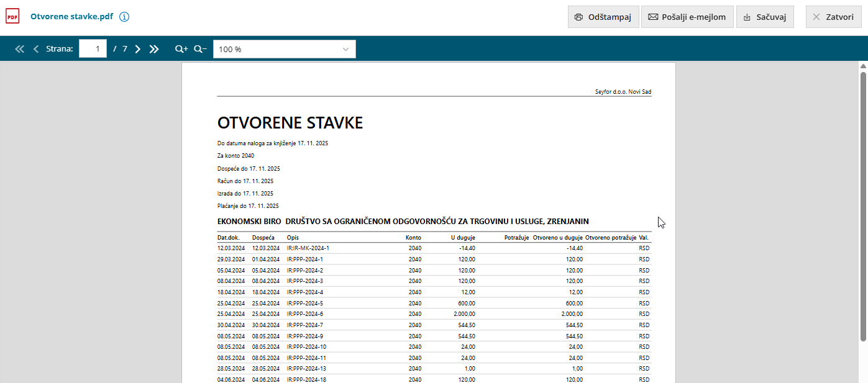Image resolution: width=868 pixels, height=383 pixels.
Task: Click the IR:PPP-2024-13 description cell
Action: pyautogui.click(x=306, y=369)
